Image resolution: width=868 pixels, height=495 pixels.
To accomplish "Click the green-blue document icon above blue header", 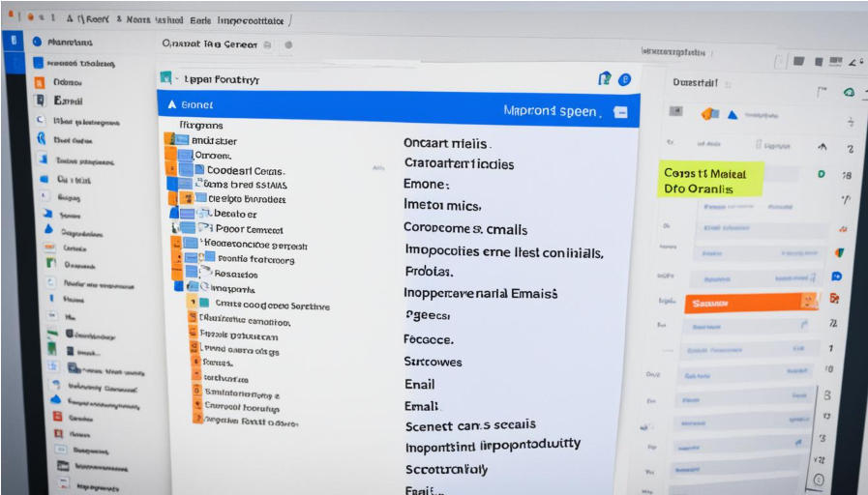I will [605, 78].
